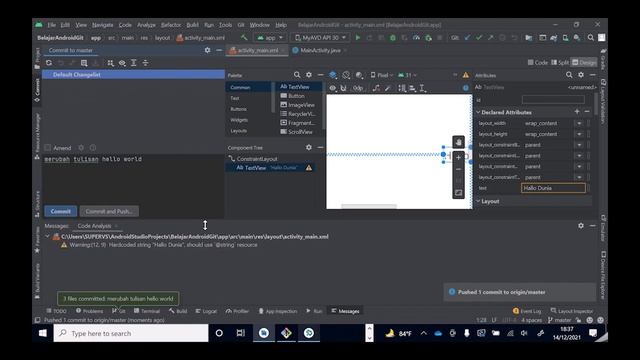Viewport: 640px width, 360px height.
Task: Select Default Changelist row
Action: (133, 75)
